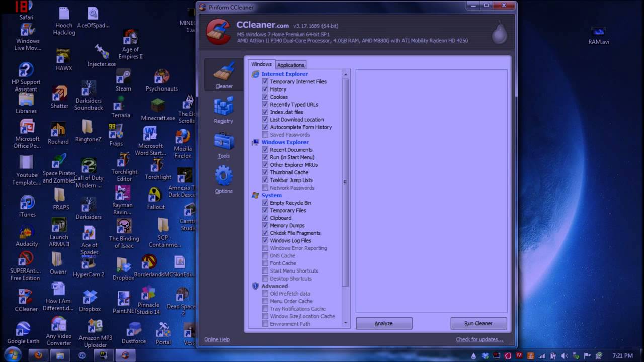Open the Tools toolbox icon
The width and height of the screenshot is (644, 362).
click(224, 141)
